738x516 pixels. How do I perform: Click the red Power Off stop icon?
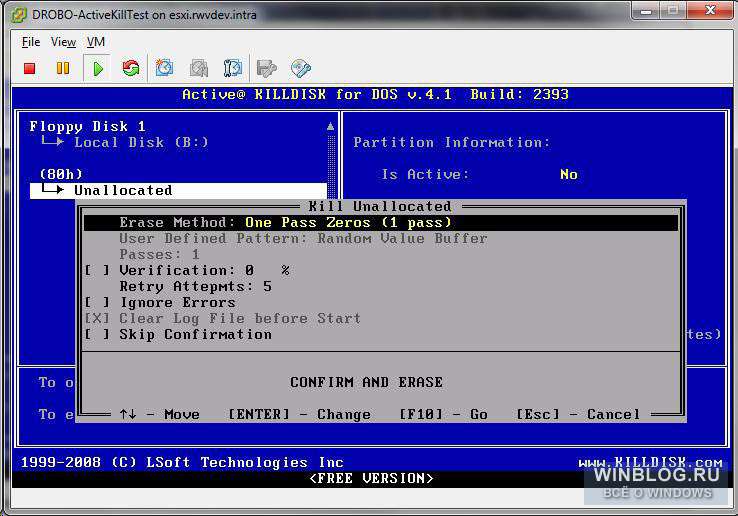click(30, 69)
